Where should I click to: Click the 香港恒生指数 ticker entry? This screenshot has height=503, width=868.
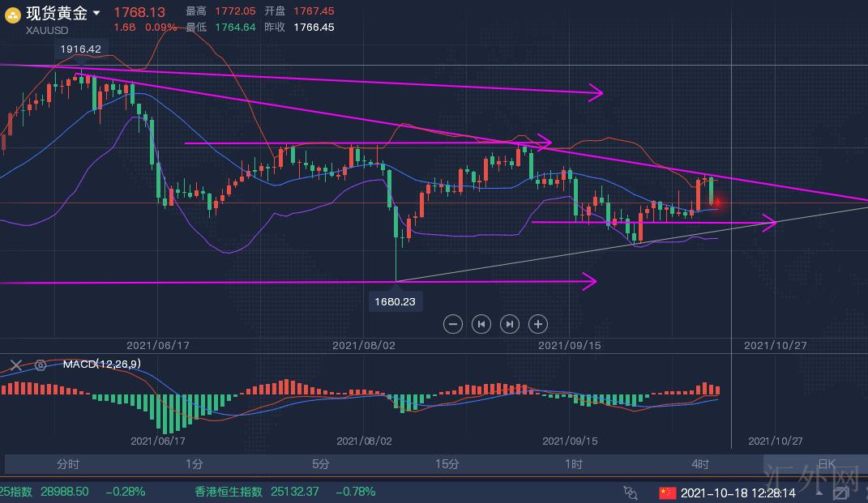click(229, 492)
